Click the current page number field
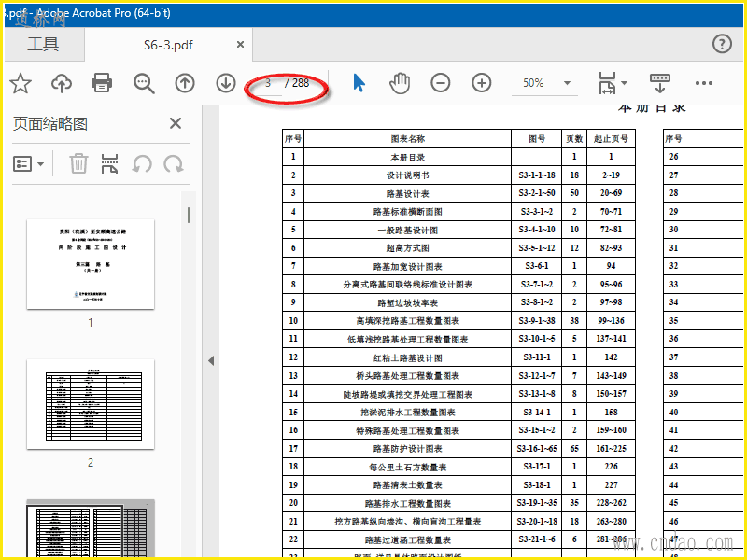Image resolution: width=747 pixels, height=560 pixels. pyautogui.click(x=269, y=83)
